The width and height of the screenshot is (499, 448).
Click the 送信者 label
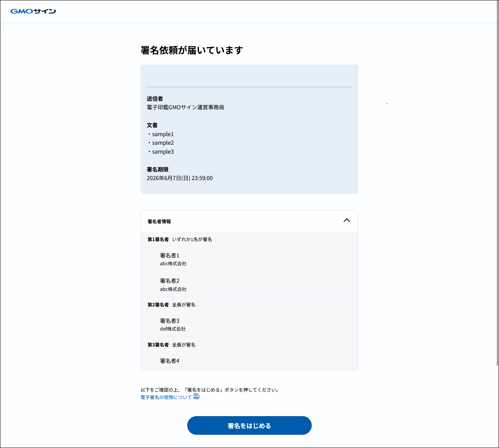pos(155,99)
